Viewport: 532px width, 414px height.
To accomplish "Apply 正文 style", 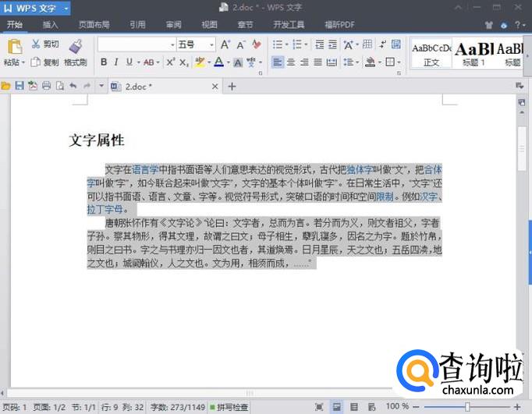I will pyautogui.click(x=431, y=55).
